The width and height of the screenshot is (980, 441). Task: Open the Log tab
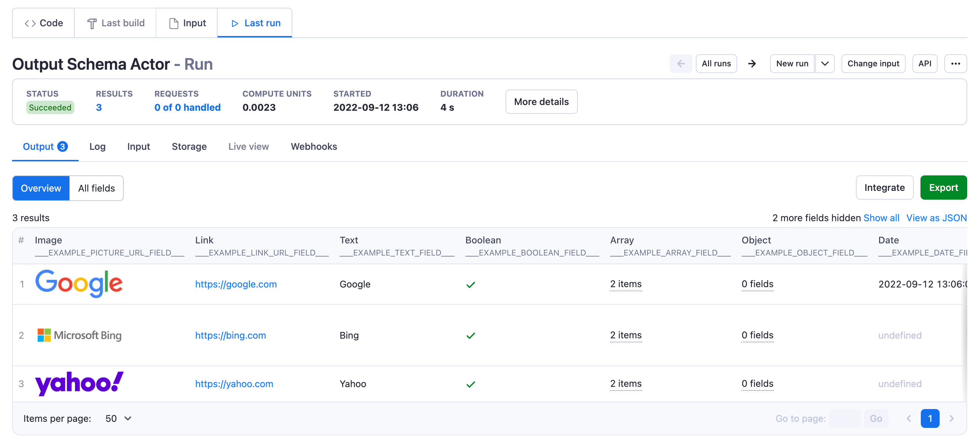[98, 147]
